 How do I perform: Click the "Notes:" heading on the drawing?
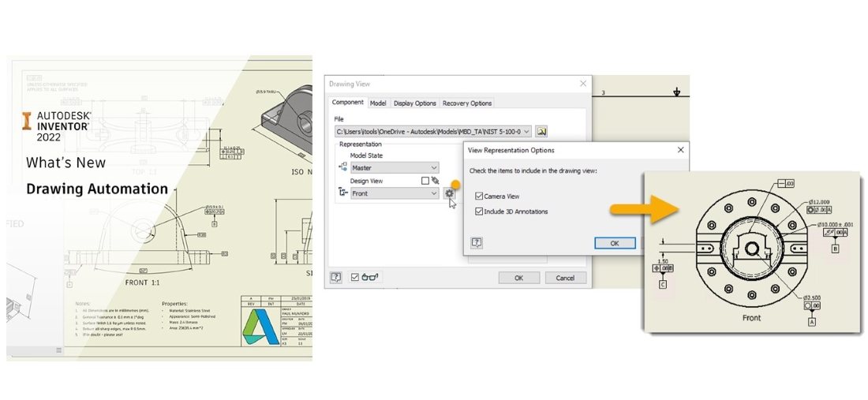(x=84, y=304)
